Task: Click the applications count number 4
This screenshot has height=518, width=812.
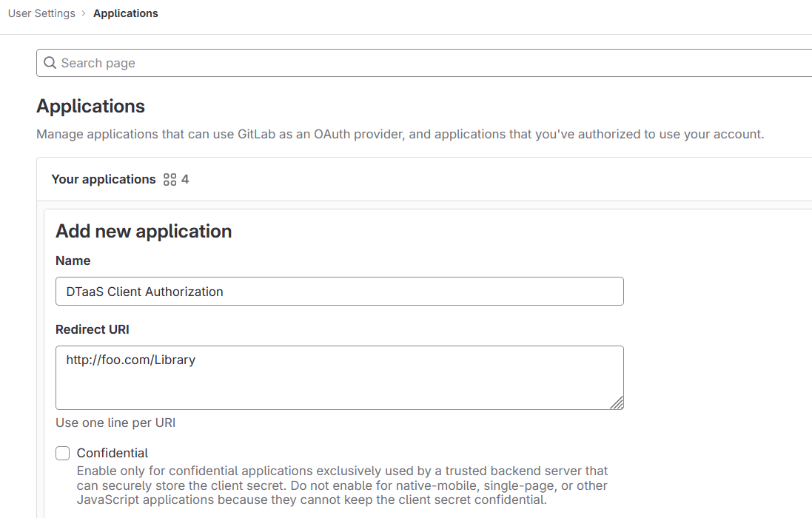Action: (185, 179)
